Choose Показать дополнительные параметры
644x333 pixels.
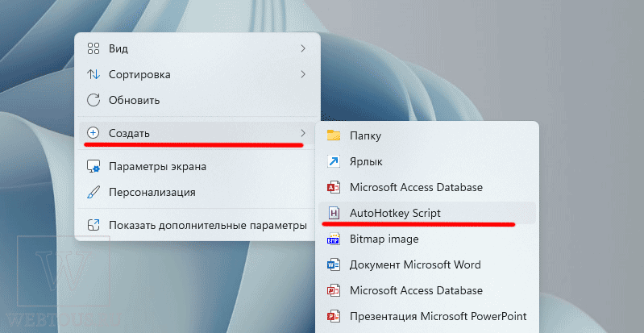pos(197,225)
